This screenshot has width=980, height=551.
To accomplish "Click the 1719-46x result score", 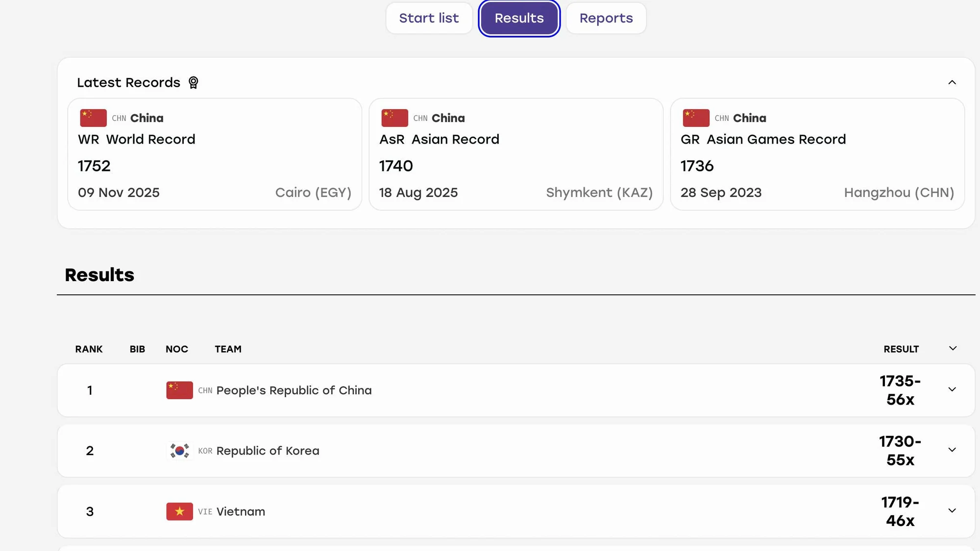I will point(900,511).
